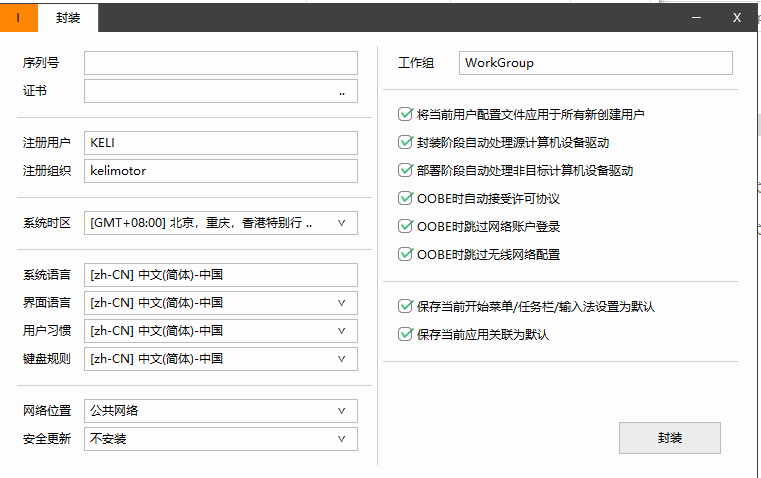Click the 系统语言 zh-CN field
Screen dimensions: 761x478
221,275
